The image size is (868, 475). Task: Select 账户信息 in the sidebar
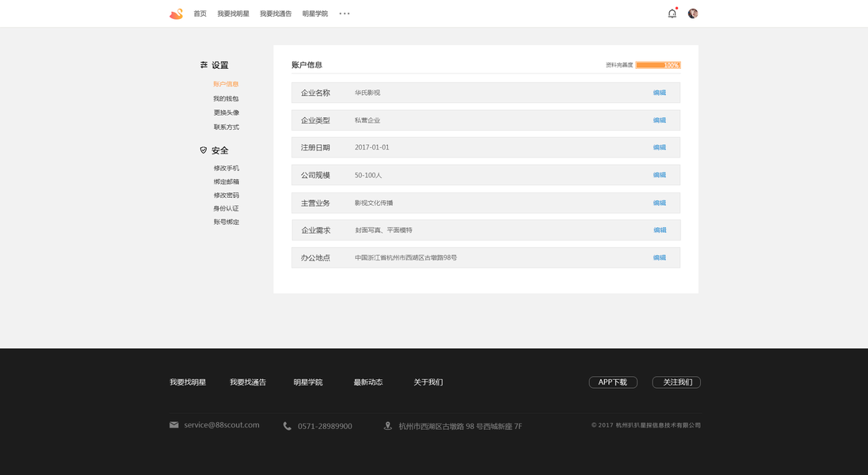pos(226,84)
